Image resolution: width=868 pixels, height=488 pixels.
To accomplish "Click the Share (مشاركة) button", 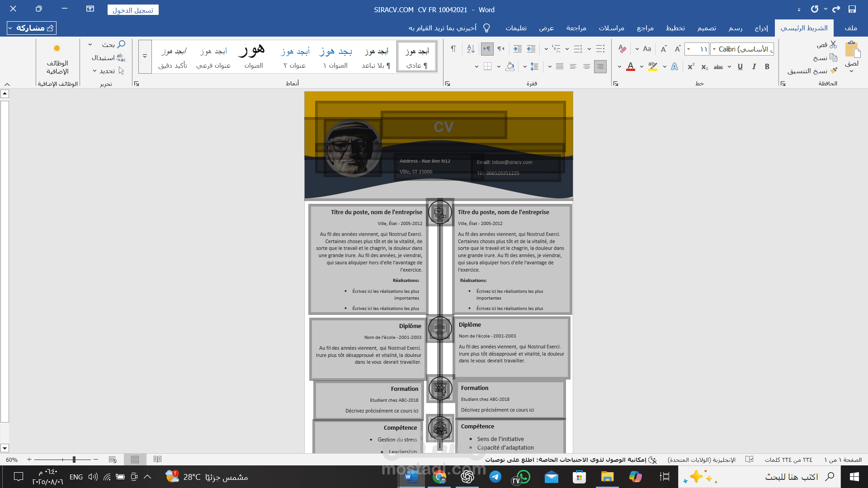I will (32, 28).
